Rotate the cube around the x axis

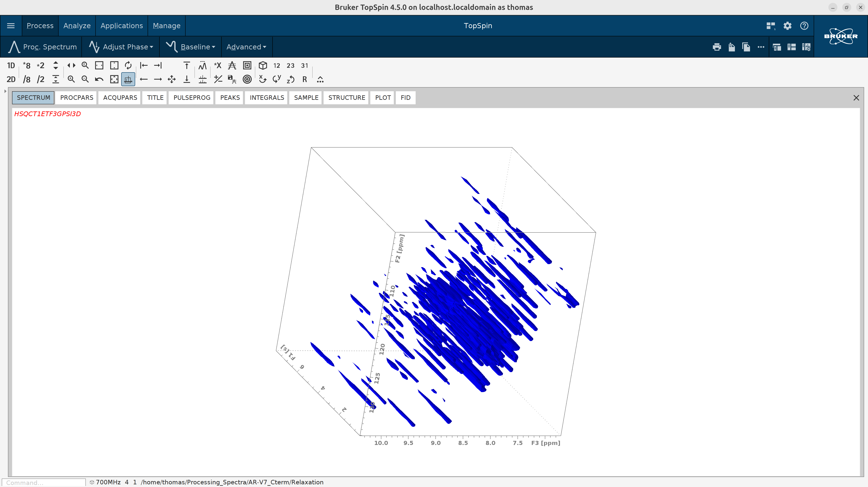point(263,79)
